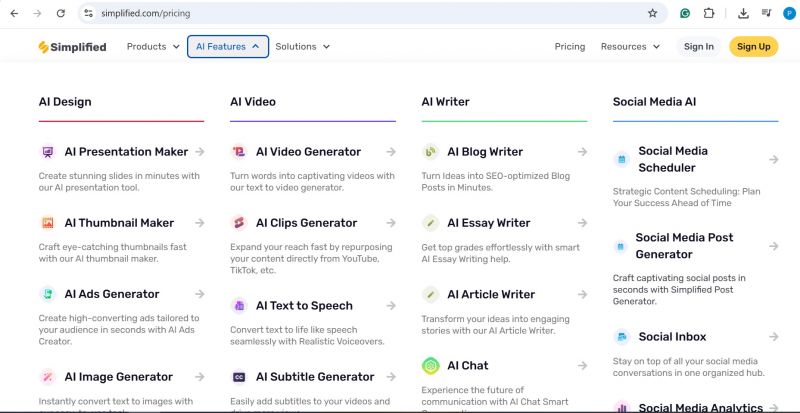Expand the Products dropdown menu

pos(153,46)
